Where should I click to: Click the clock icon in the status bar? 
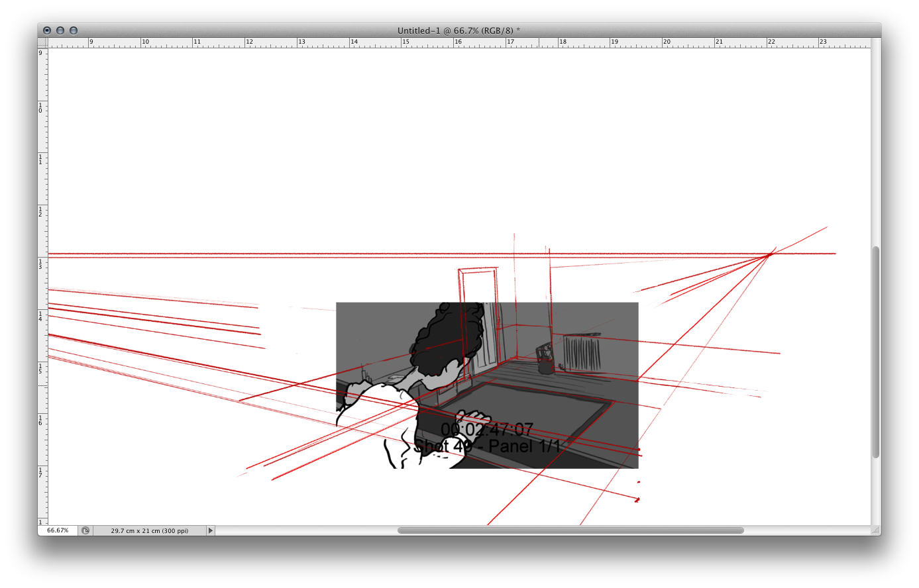(85, 530)
